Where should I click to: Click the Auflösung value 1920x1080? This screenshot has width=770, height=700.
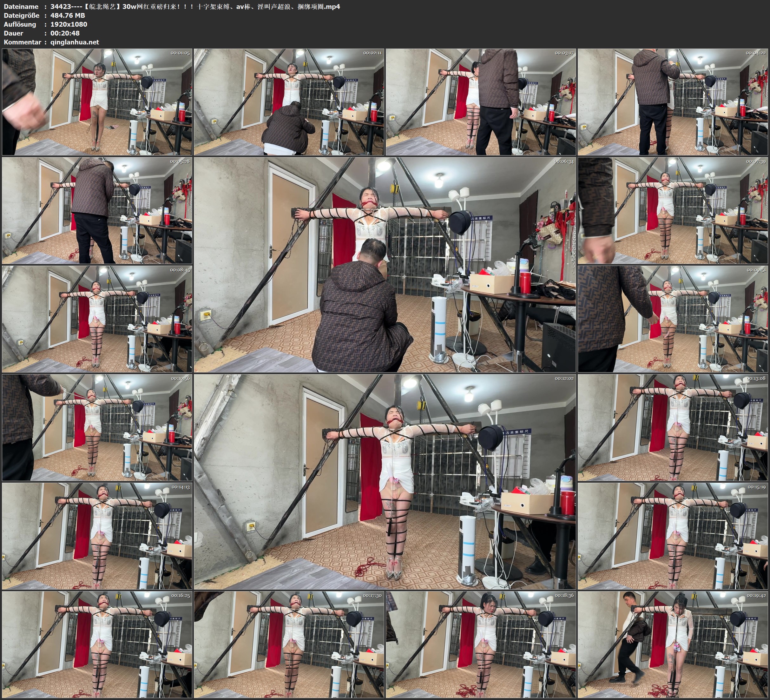click(x=69, y=24)
